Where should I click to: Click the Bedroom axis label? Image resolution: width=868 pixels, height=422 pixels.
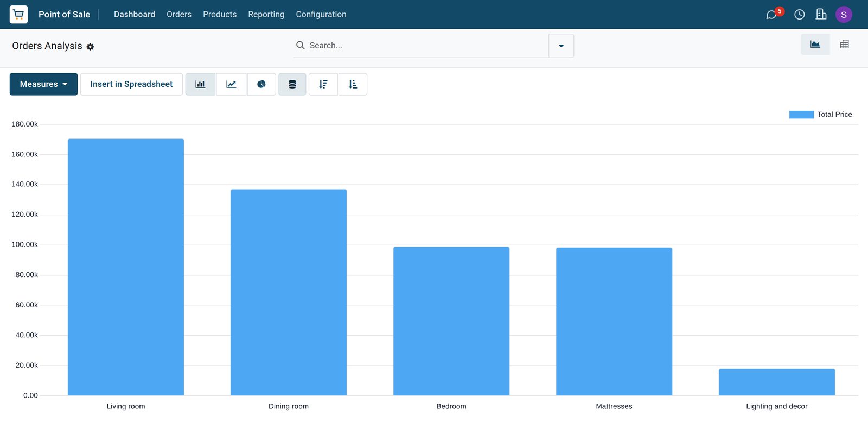tap(451, 406)
